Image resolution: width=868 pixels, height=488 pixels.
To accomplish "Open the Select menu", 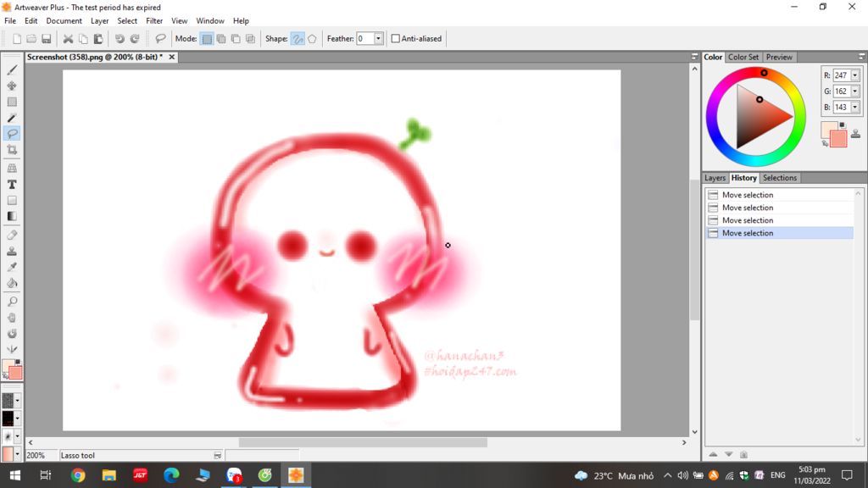I will [127, 21].
